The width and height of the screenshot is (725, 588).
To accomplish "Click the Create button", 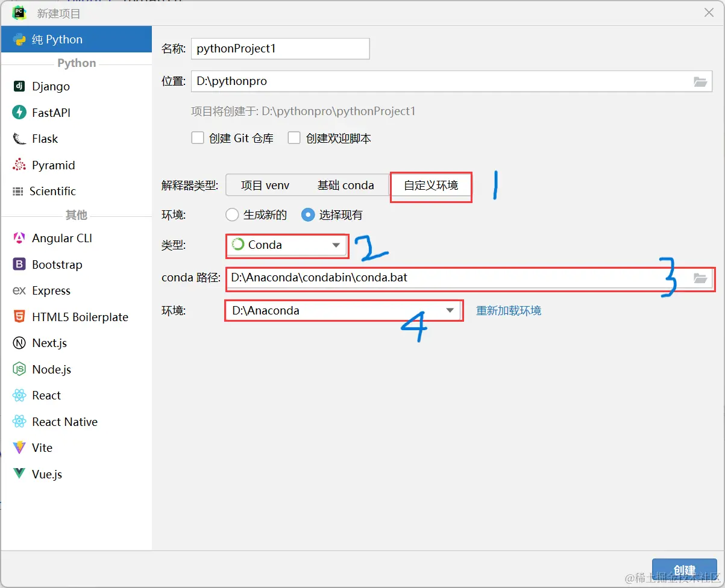I will 684,571.
